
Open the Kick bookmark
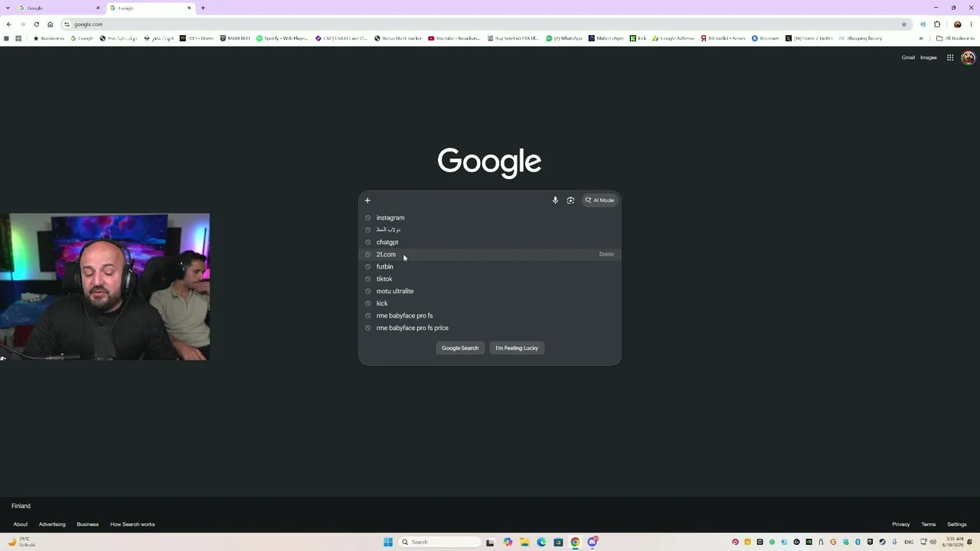point(638,38)
